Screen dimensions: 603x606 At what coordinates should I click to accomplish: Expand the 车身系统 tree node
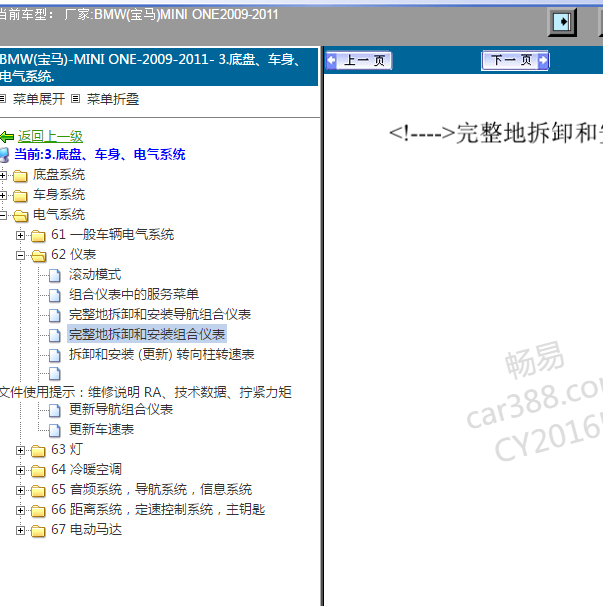(x=3, y=196)
